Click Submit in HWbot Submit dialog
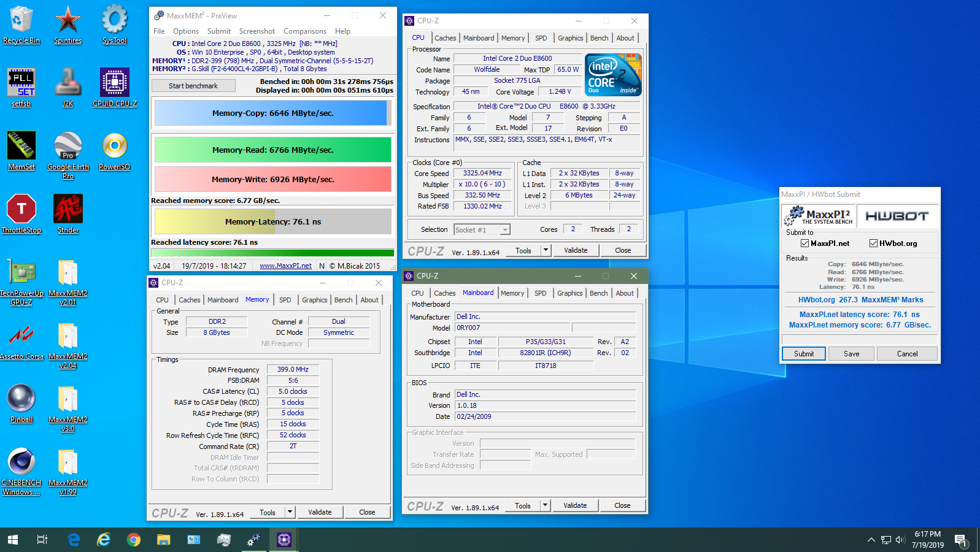Screen dimensions: 980x552 tap(804, 354)
